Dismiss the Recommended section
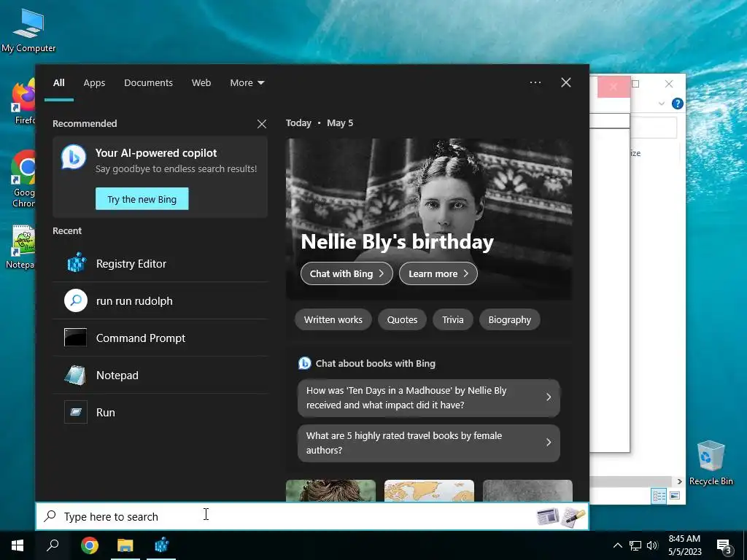The height and width of the screenshot is (560, 747). (x=262, y=124)
